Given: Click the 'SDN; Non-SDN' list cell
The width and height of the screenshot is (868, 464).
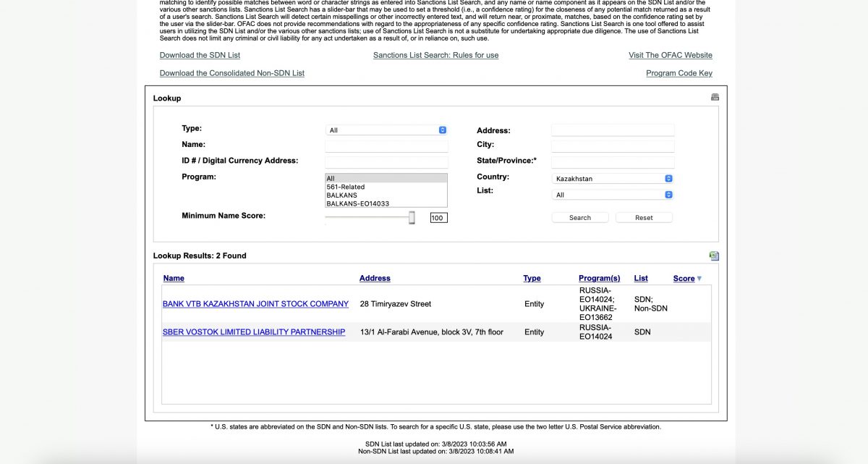Looking at the screenshot, I should pos(651,304).
